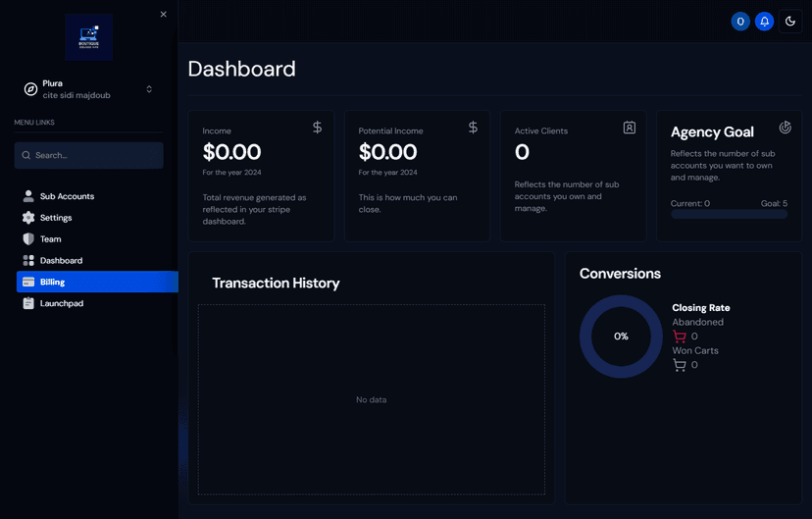Click the Potential Income $0.00 value
Image resolution: width=812 pixels, height=519 pixels.
coord(388,152)
